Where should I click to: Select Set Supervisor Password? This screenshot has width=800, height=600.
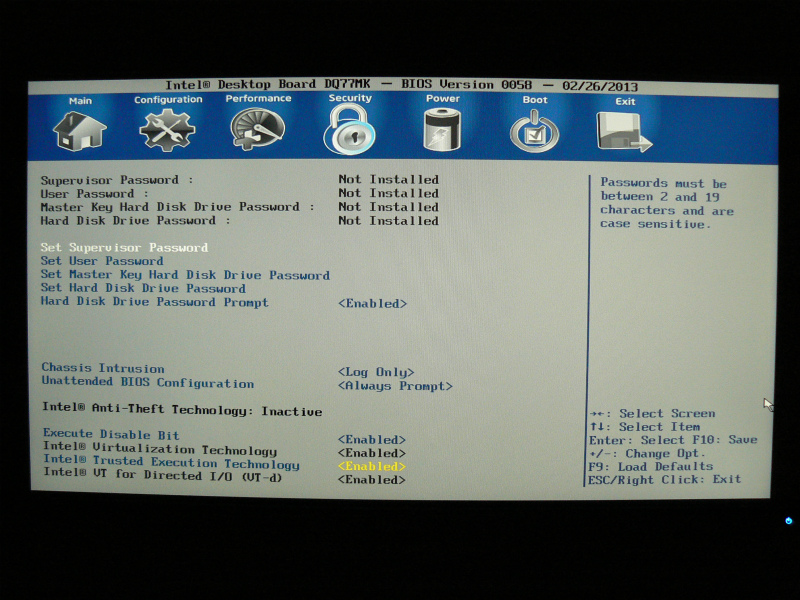click(124, 247)
